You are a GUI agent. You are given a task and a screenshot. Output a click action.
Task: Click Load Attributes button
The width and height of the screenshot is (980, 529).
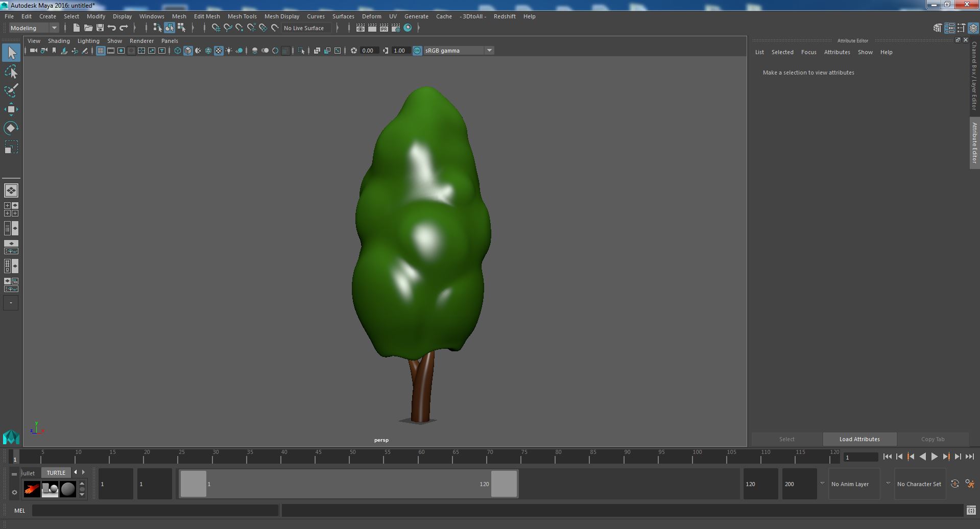(x=859, y=439)
